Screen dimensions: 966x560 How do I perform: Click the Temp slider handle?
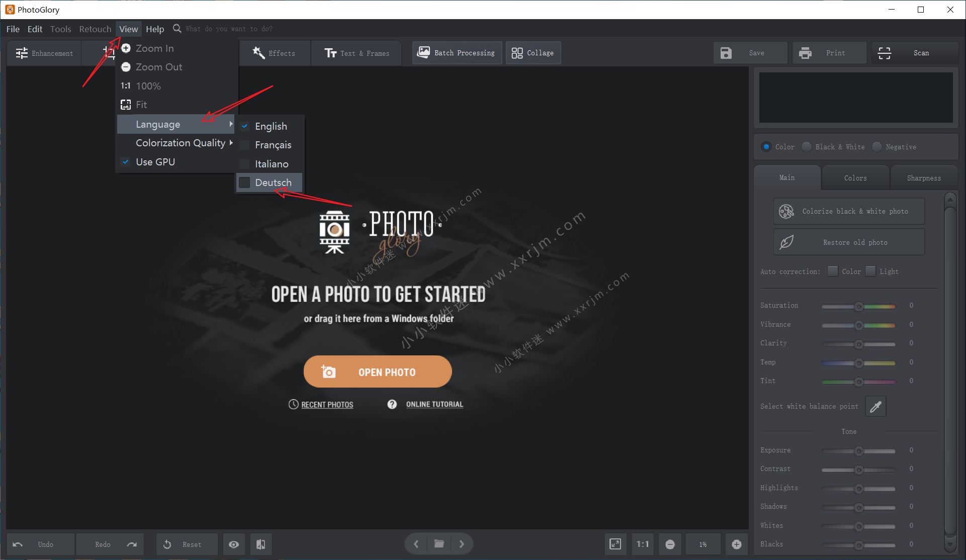tap(859, 363)
